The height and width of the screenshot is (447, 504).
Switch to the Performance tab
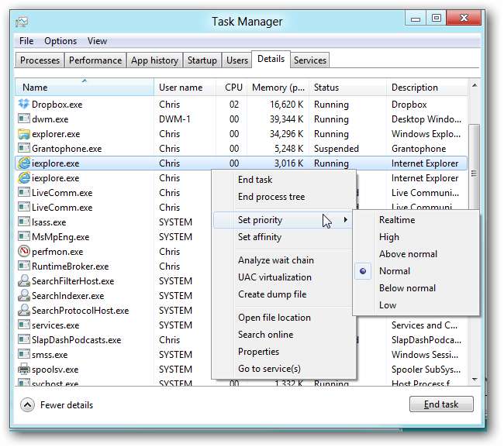click(x=95, y=60)
